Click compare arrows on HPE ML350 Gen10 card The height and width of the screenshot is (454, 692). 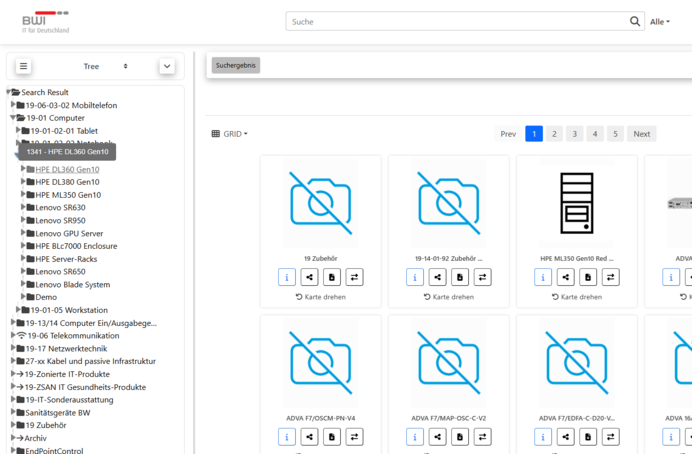[611, 277]
